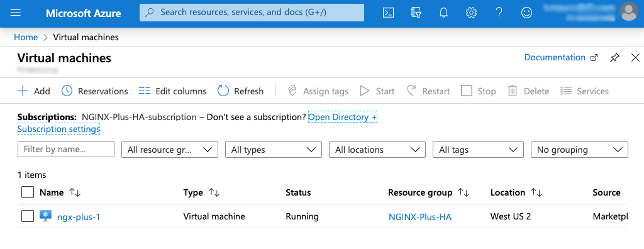This screenshot has height=249, width=644.
Task: Add a new virtual machine
Action: pos(34,91)
